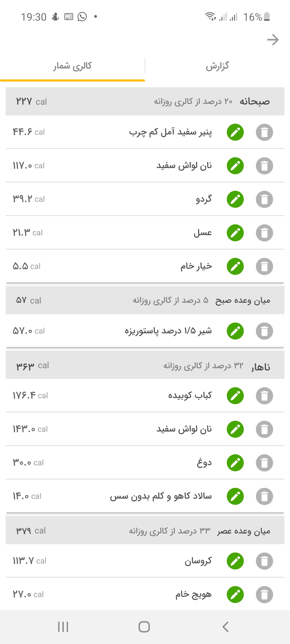Image resolution: width=290 pixels, height=644 pixels.
Task: Delete the کروسان snack entry
Action: point(264,561)
